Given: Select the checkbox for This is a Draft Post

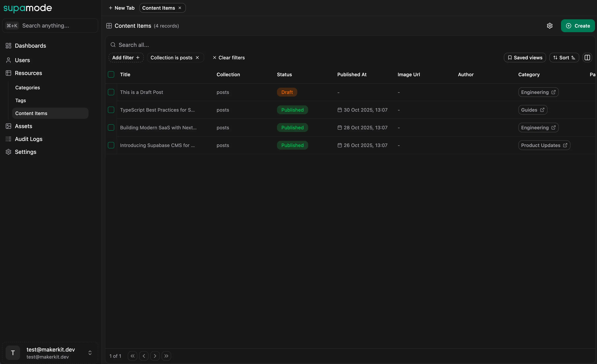Looking at the screenshot, I should coord(111,92).
